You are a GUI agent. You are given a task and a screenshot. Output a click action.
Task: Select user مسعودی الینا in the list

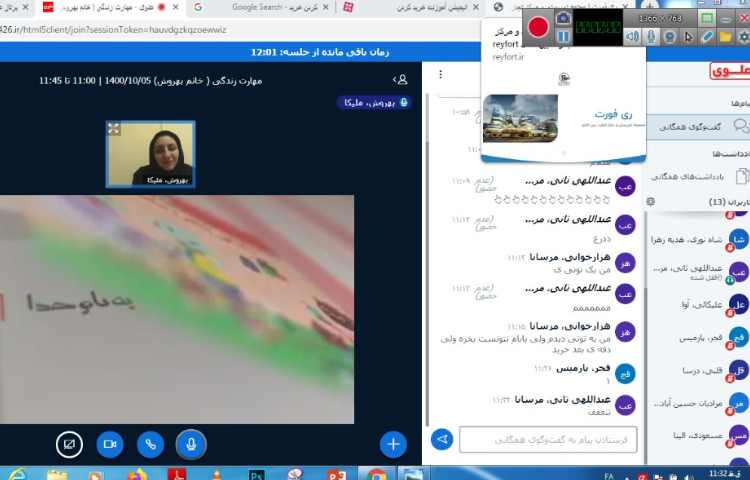[698, 436]
